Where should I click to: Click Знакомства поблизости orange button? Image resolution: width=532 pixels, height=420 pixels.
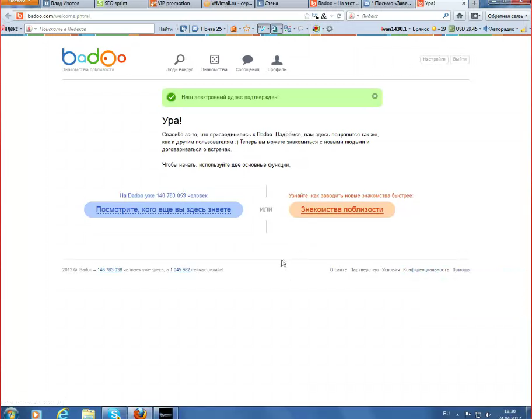click(x=342, y=209)
